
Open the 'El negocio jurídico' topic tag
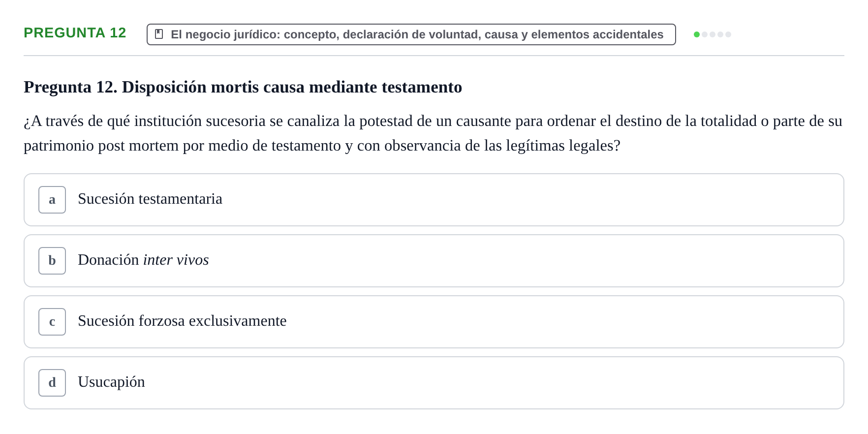coord(411,34)
